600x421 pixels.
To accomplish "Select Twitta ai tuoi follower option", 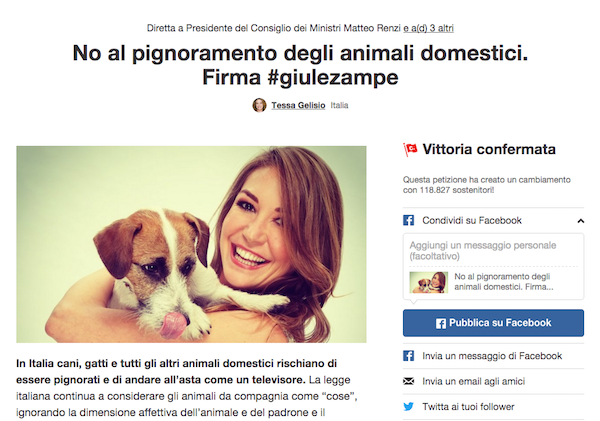I will [x=493, y=406].
